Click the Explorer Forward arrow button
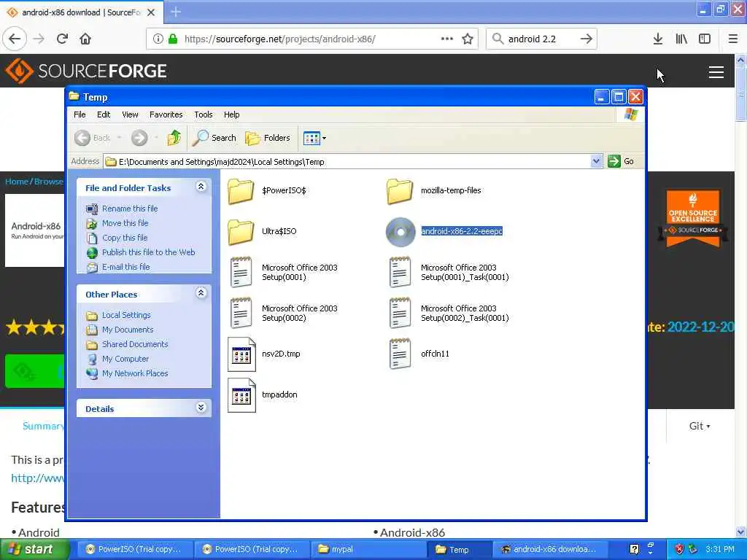Viewport: 747px width, 560px height. 139,138
